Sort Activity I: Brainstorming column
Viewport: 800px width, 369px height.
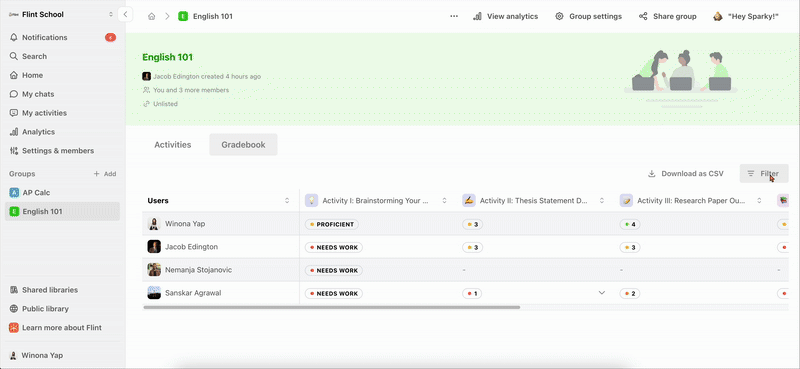(444, 201)
